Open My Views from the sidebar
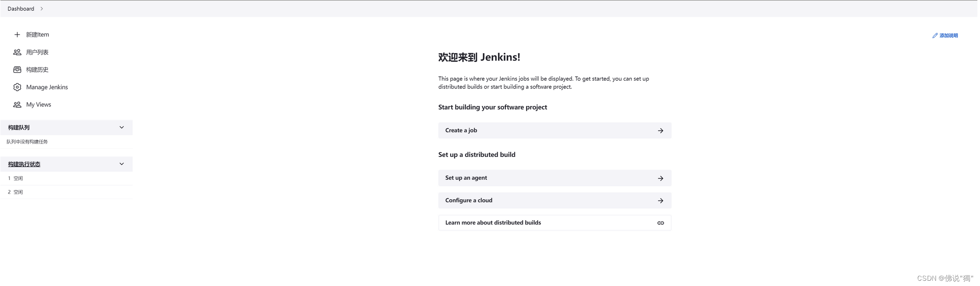Screen dimensions: 980x286 tap(38, 105)
